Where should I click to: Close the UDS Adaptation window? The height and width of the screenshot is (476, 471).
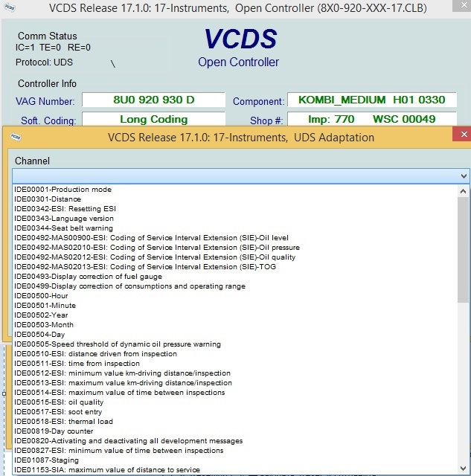coord(464,134)
